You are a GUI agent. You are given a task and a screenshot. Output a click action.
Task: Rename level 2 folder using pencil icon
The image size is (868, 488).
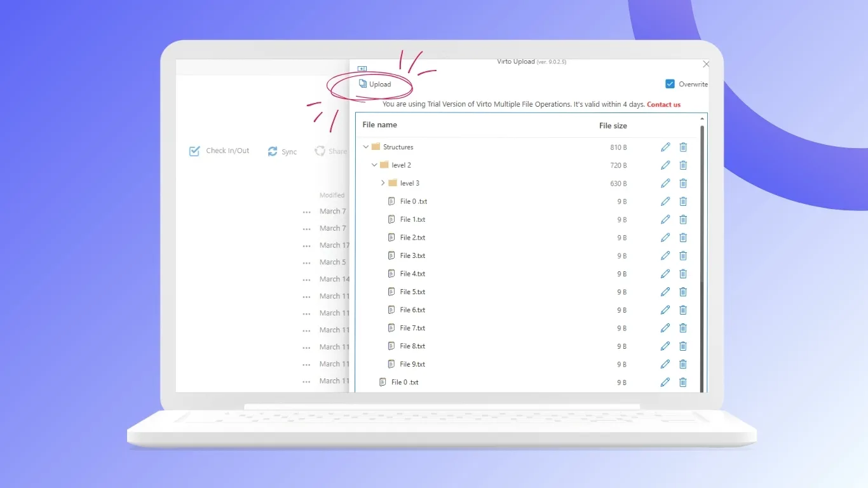665,165
